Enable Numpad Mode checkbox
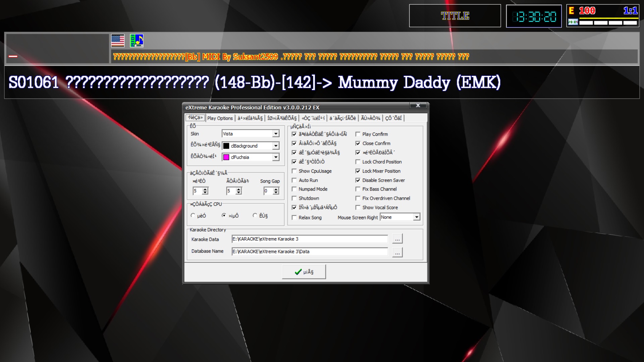Screen dimensions: 644x362 294,189
